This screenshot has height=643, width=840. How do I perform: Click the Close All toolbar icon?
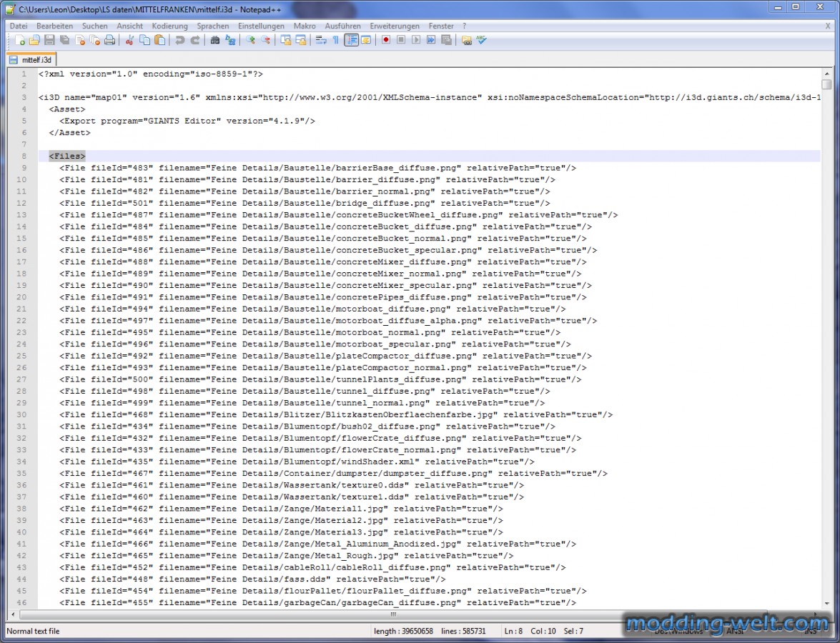pos(95,40)
